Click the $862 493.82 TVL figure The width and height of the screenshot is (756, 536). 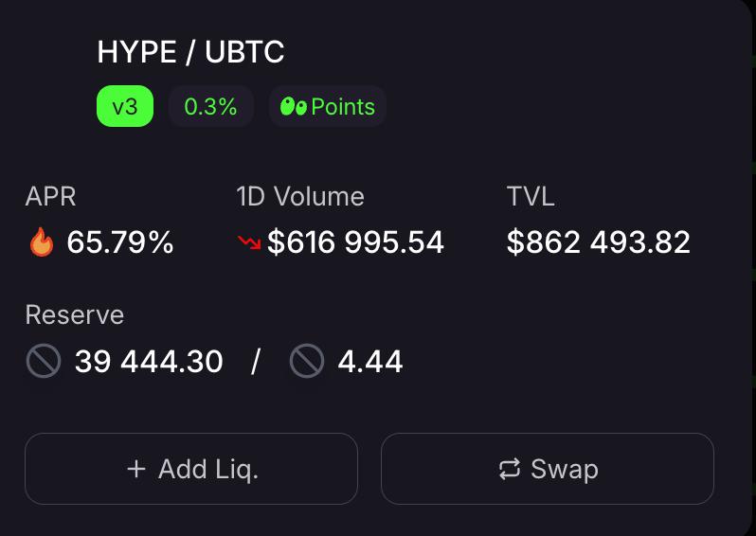(599, 242)
